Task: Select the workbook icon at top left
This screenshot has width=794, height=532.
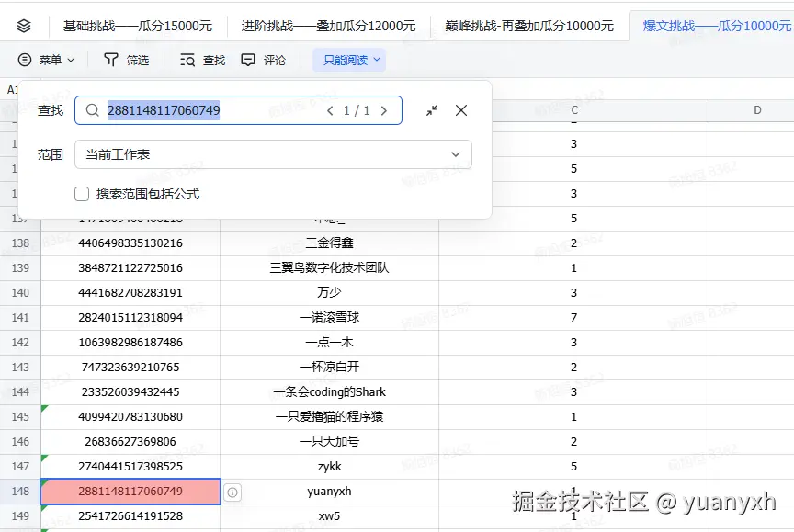Action: point(23,25)
